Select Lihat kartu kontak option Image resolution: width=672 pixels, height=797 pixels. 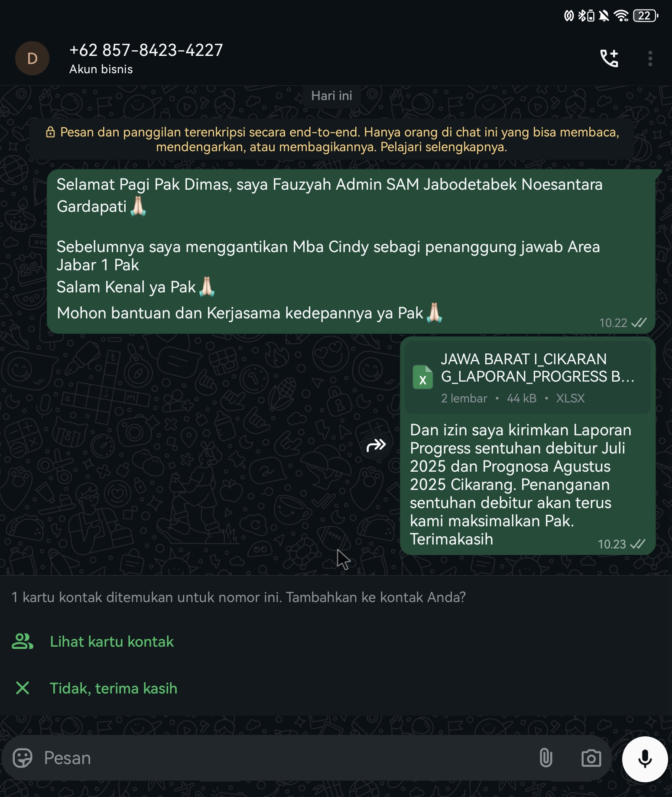click(111, 641)
